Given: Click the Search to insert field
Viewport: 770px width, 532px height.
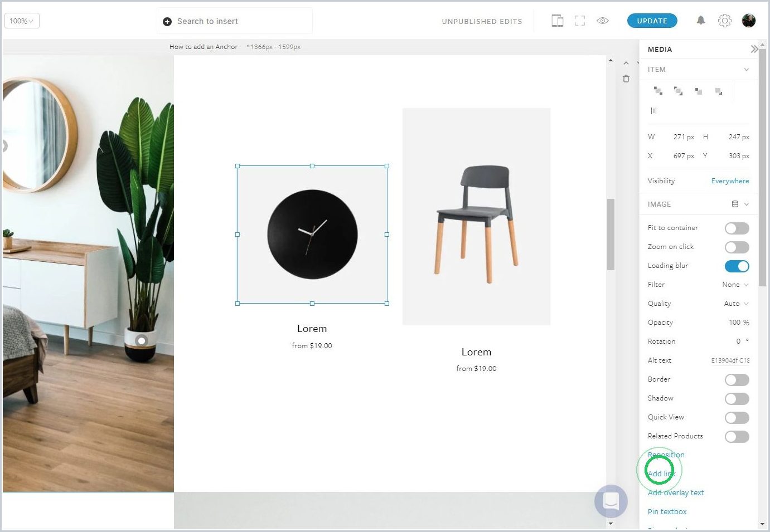Looking at the screenshot, I should 235,21.
